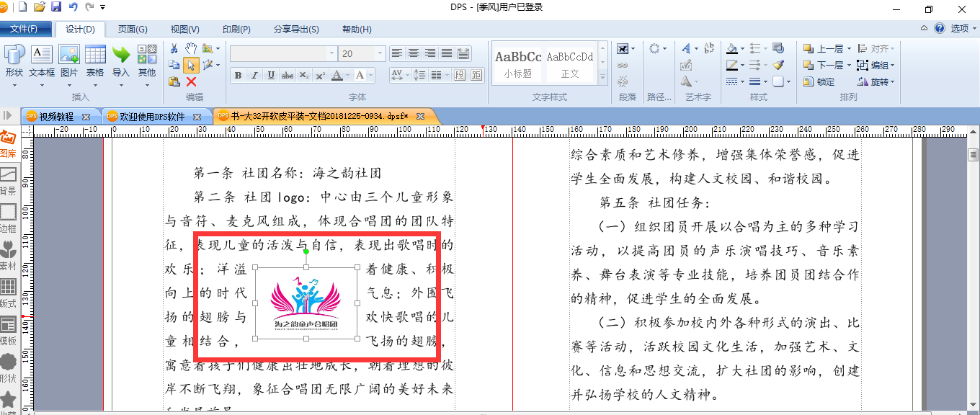Click the 锁定 lock button
980x415 pixels.
pos(819,81)
